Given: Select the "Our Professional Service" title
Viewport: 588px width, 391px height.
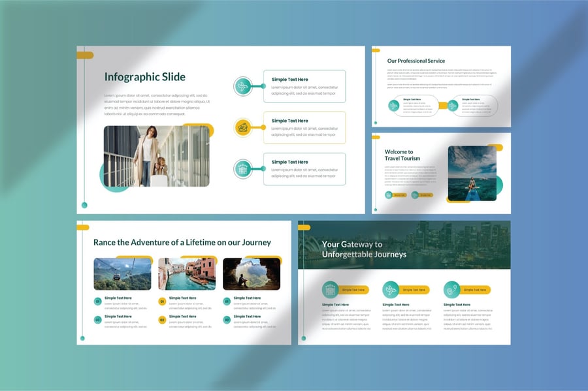Looking at the screenshot, I should pyautogui.click(x=416, y=61).
